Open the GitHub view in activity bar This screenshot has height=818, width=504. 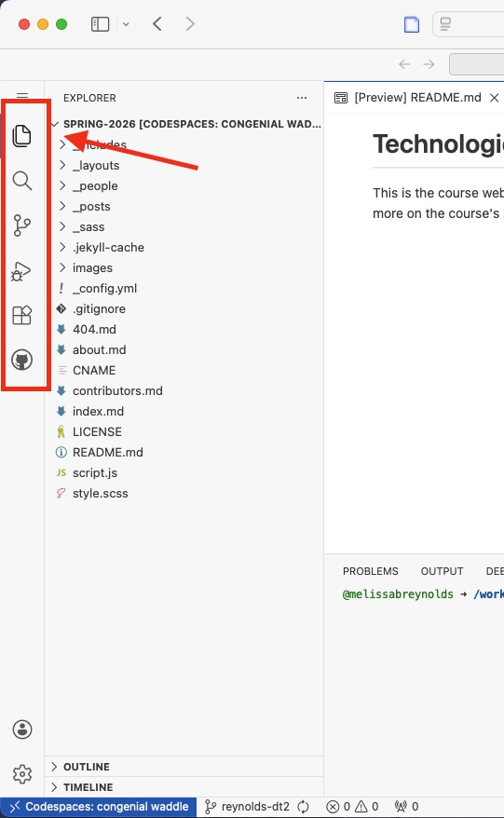(22, 360)
